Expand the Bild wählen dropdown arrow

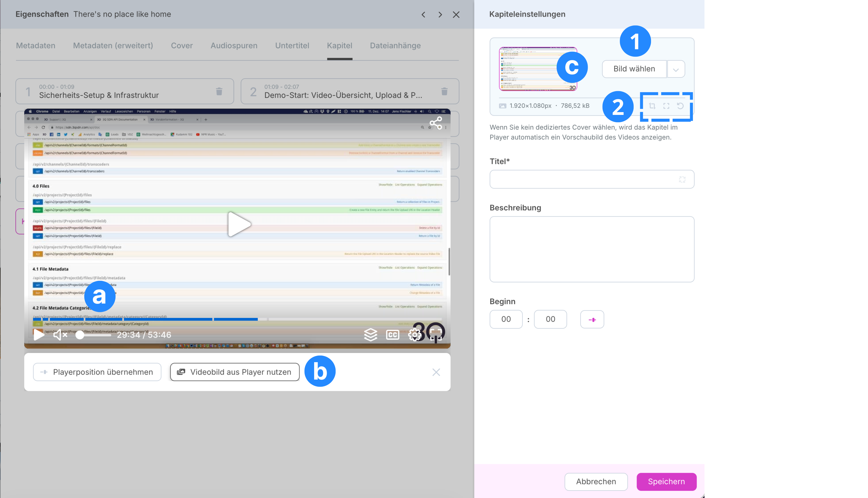(x=676, y=69)
